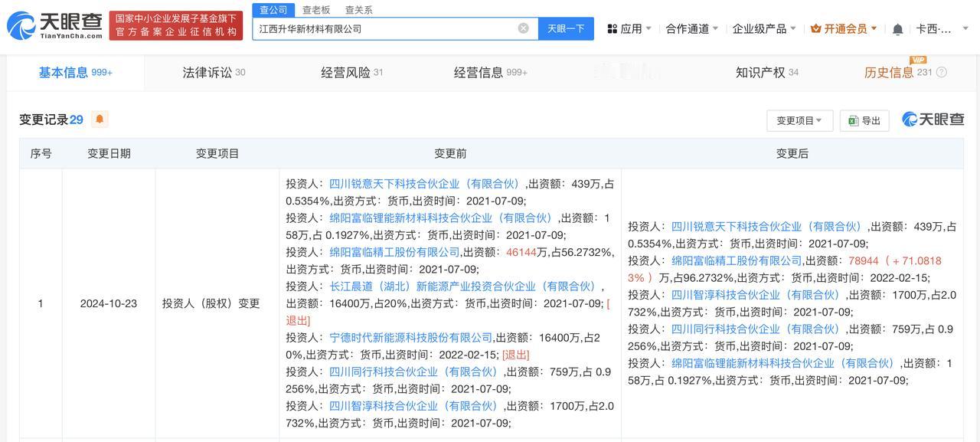Select the 法律诉讼 tab
Viewport: 980px width, 442px height.
pos(214,73)
